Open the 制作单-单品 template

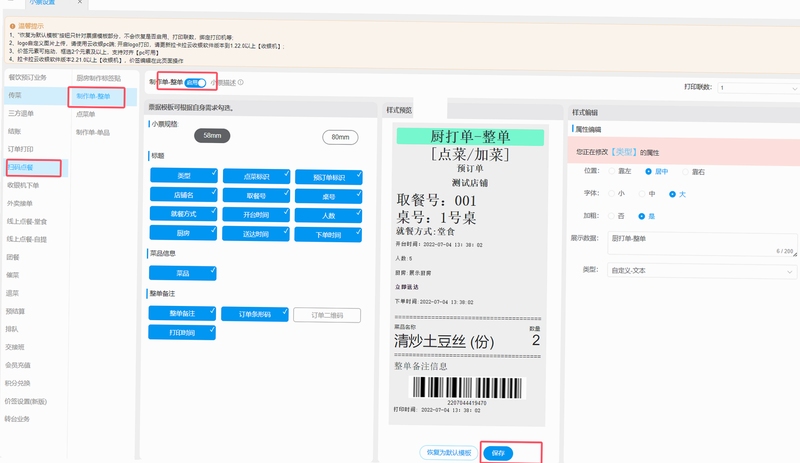[x=93, y=132]
